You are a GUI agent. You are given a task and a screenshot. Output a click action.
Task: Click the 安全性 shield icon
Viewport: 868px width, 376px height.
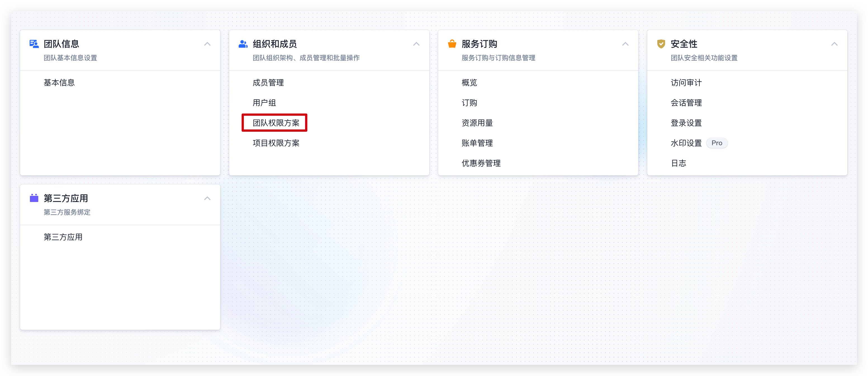pos(661,44)
